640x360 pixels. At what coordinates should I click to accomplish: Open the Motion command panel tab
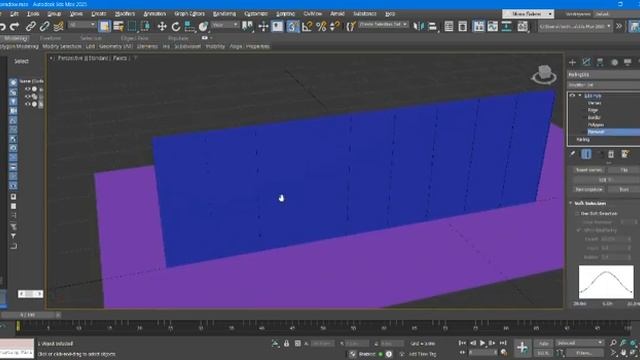[614, 62]
